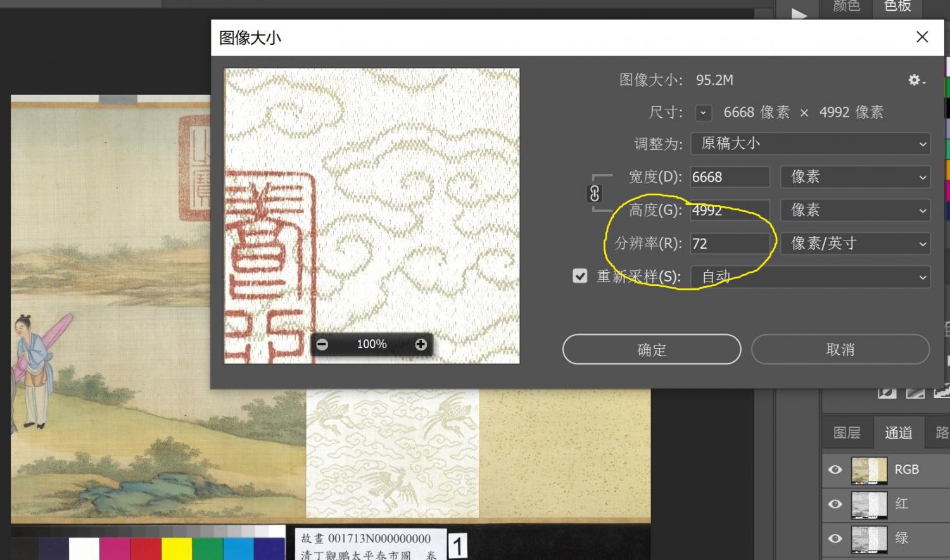Hide the RGB channel via eye icon
Viewport: 950px width, 560px height.
pyautogui.click(x=835, y=470)
